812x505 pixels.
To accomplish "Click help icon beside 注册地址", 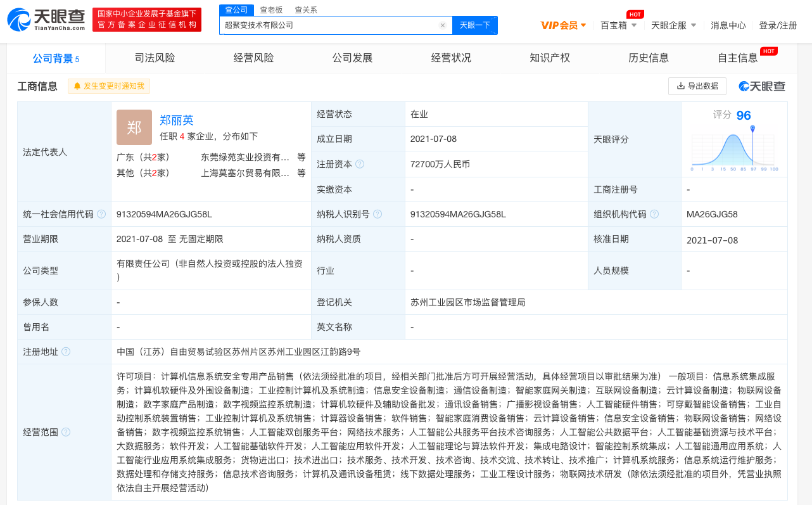I will 66,352.
